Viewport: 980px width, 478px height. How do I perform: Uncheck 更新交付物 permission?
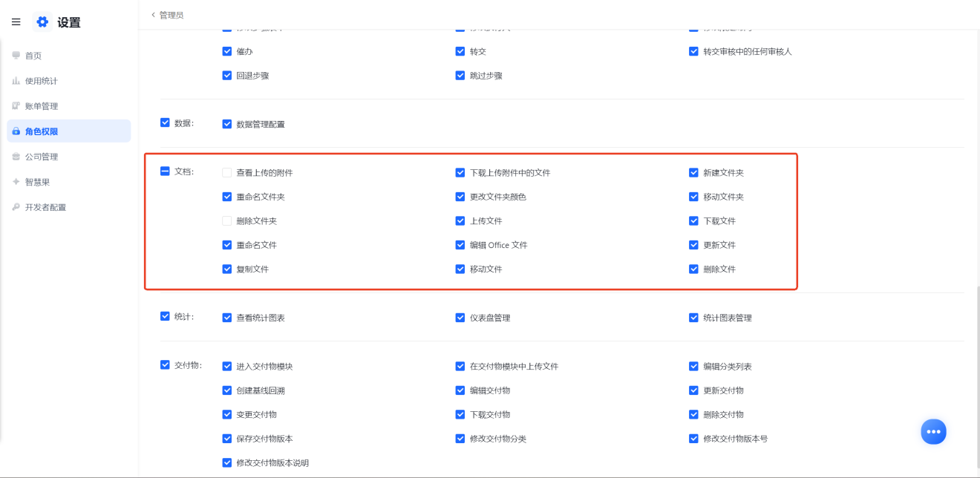693,390
